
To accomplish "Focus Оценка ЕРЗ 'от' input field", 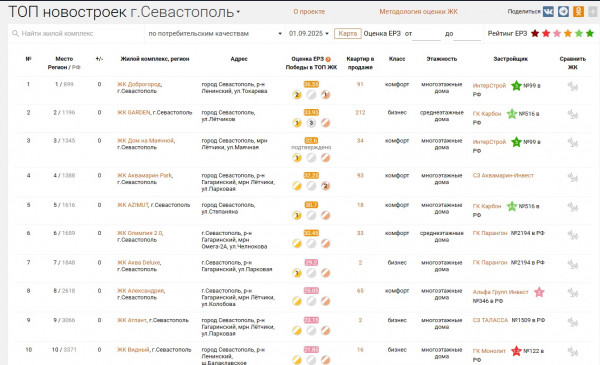I will pyautogui.click(x=426, y=34).
